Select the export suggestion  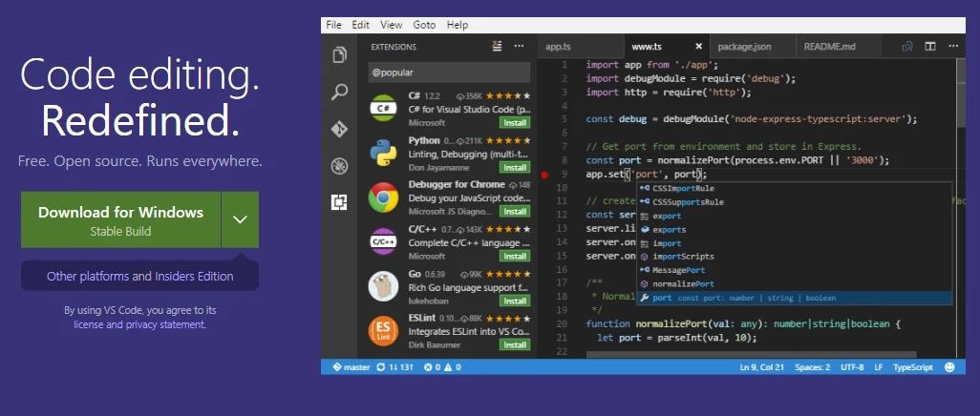795,216
